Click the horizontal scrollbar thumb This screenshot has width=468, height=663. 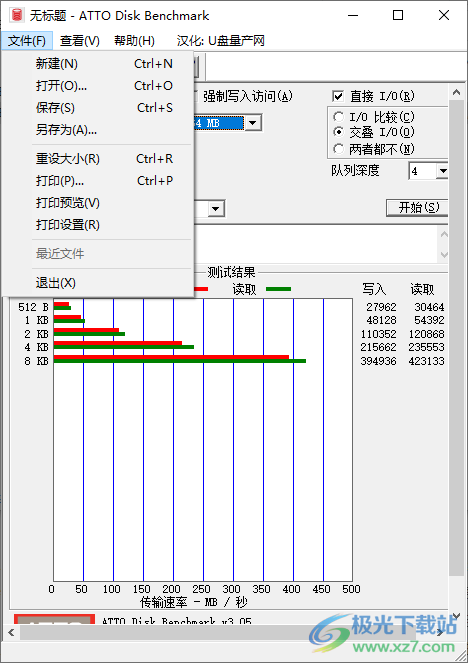[218, 633]
